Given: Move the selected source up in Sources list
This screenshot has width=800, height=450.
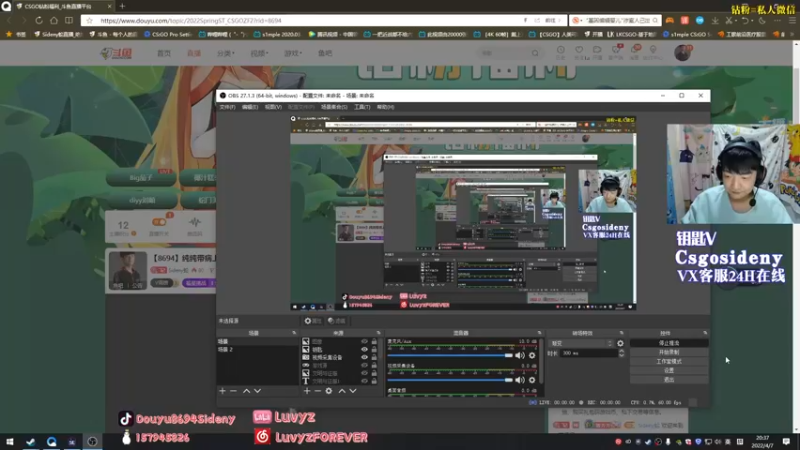Looking at the screenshot, I should pos(342,391).
